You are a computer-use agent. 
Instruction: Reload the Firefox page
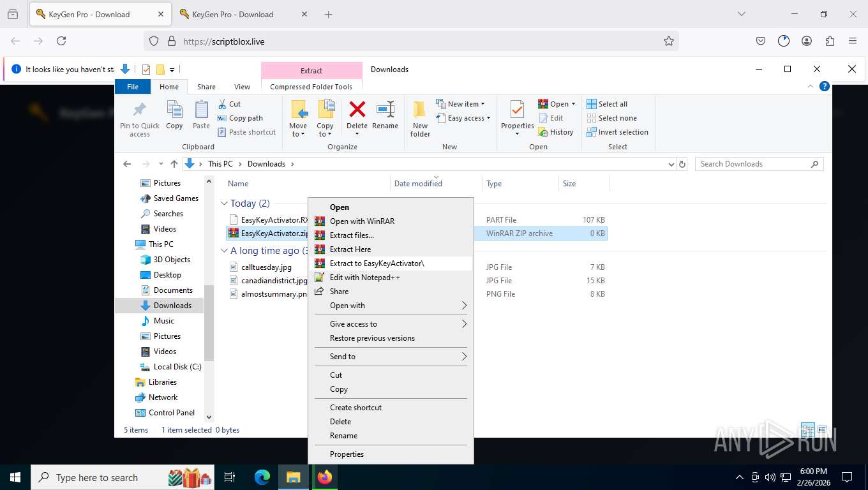pos(61,41)
